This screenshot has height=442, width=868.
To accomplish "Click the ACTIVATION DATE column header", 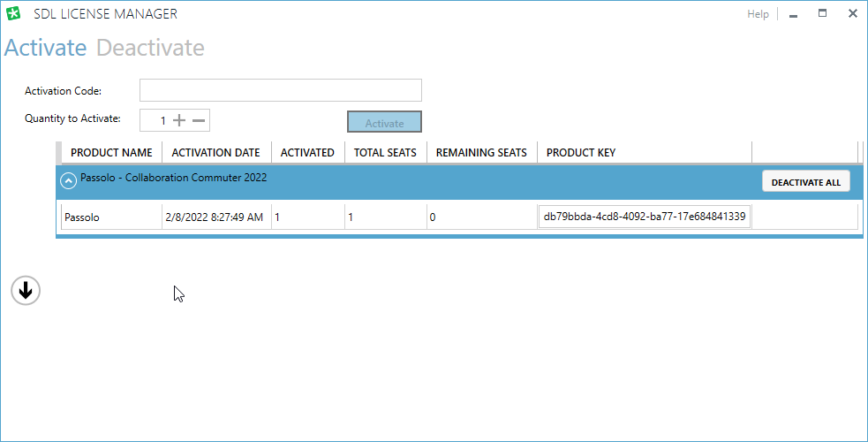I will [215, 152].
